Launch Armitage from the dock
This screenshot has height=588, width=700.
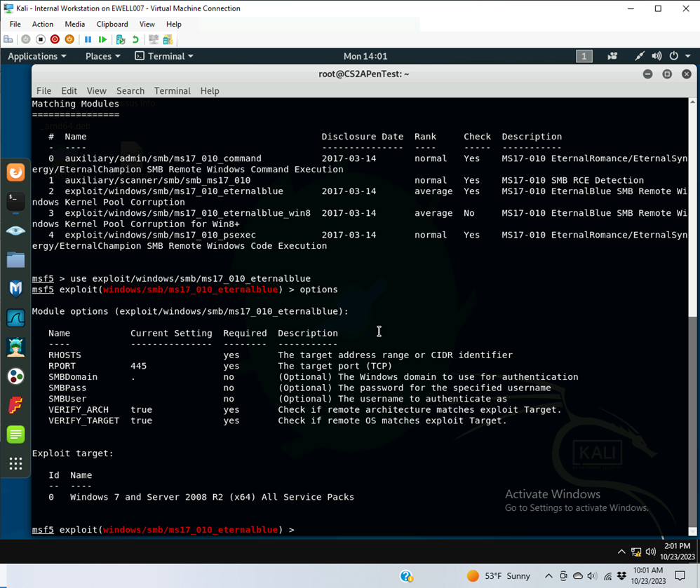[x=15, y=347]
